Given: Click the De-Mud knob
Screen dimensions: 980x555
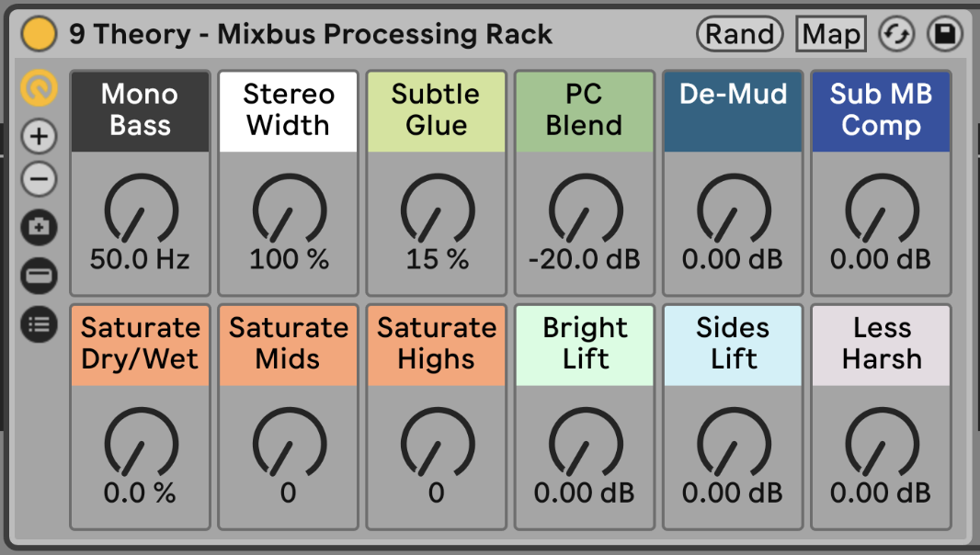Looking at the screenshot, I should [x=733, y=209].
